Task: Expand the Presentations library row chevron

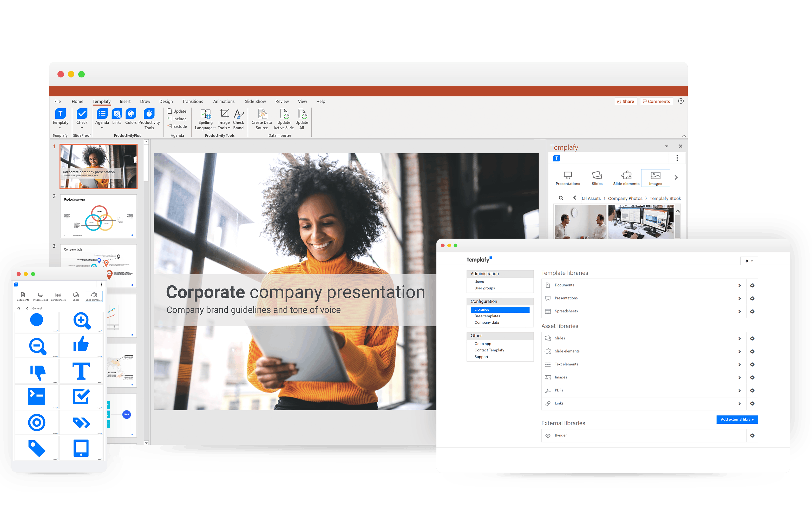Action: pos(739,298)
